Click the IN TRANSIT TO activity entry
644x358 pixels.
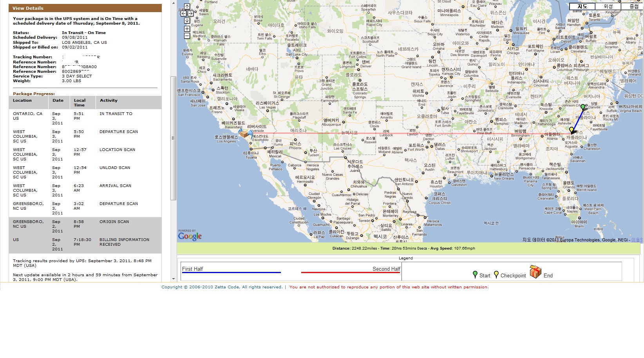116,114
